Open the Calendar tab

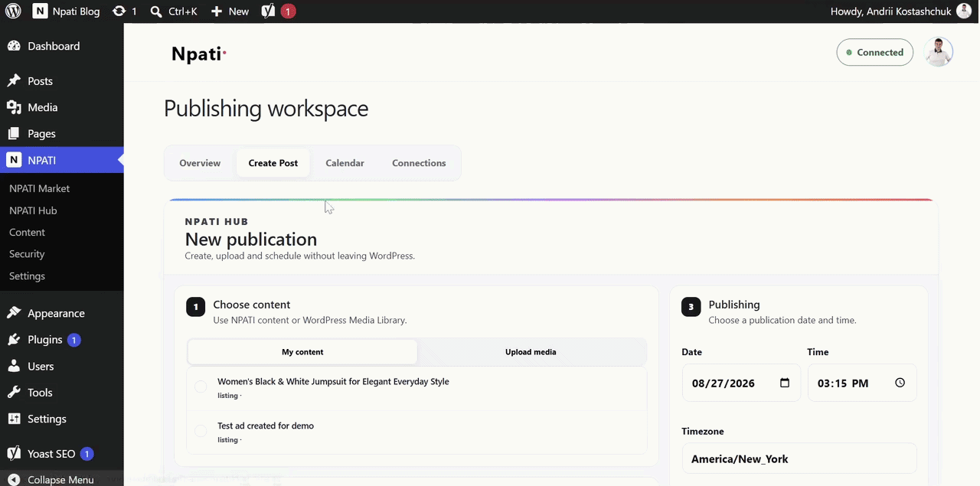pos(345,163)
